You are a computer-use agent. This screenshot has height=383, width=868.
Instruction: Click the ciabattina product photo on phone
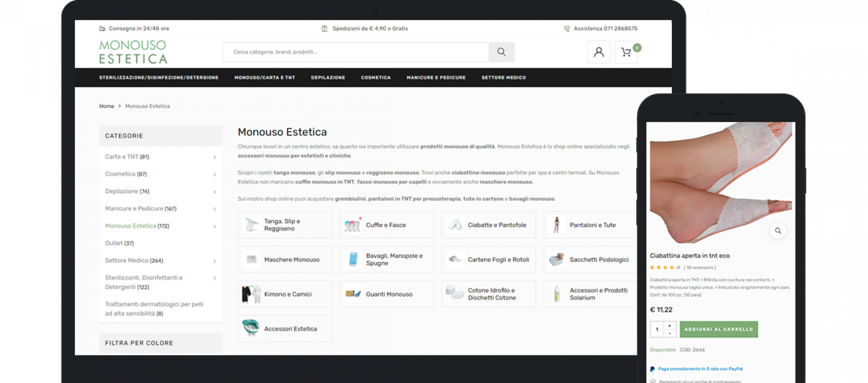pyautogui.click(x=721, y=183)
